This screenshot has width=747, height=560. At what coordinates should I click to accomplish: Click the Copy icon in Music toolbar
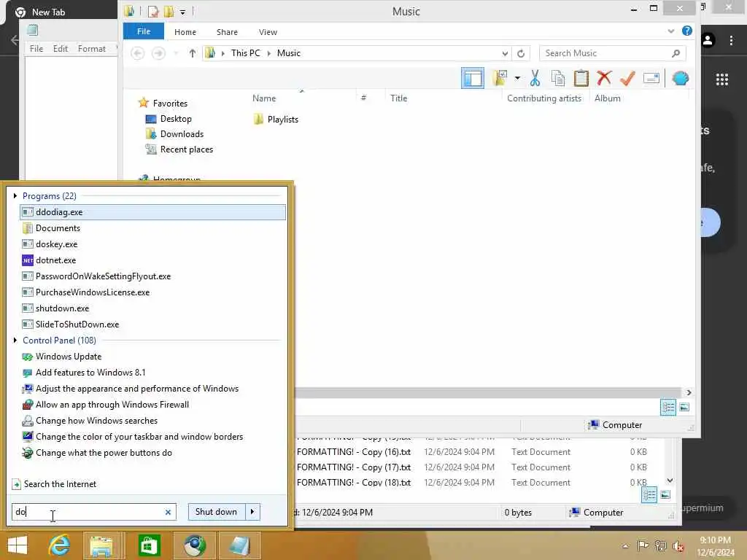pos(557,79)
